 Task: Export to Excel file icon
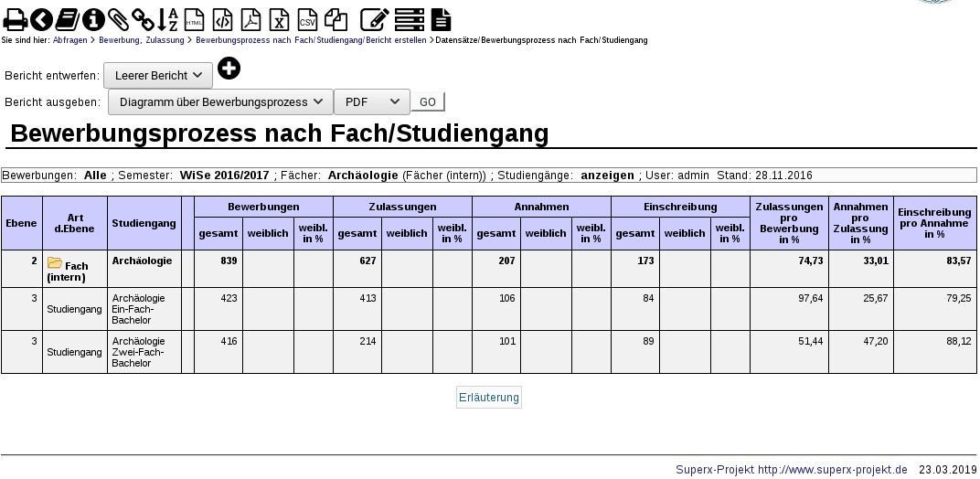[280, 19]
